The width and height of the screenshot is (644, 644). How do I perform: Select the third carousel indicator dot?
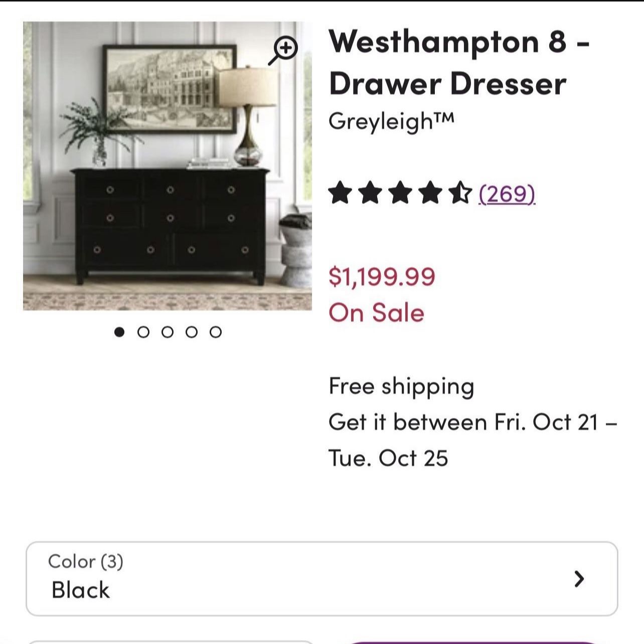pos(168,331)
